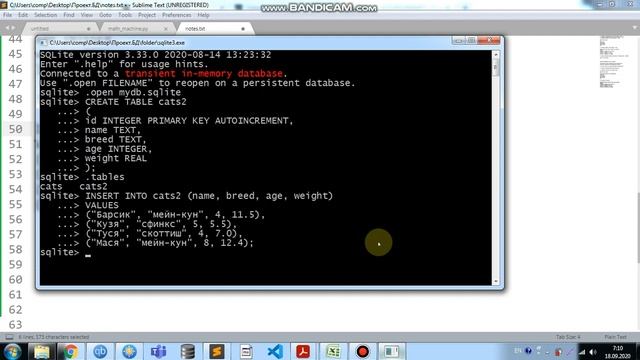Open the globe browser taskbar icon
The image size is (640, 360).
pos(129,351)
